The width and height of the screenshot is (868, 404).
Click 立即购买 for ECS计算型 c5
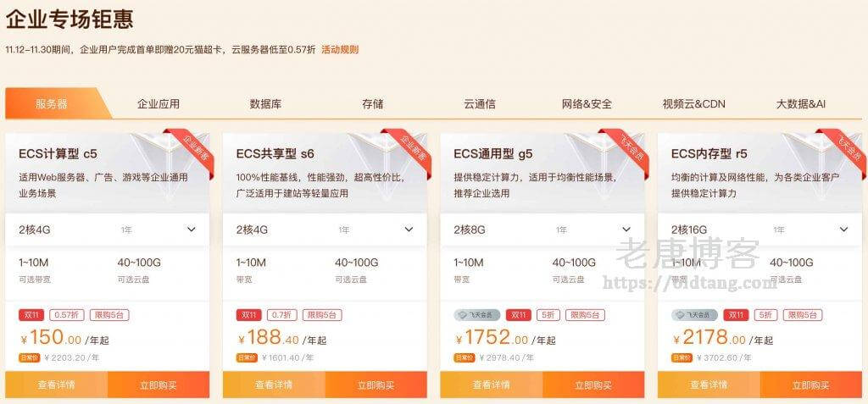coord(159,385)
